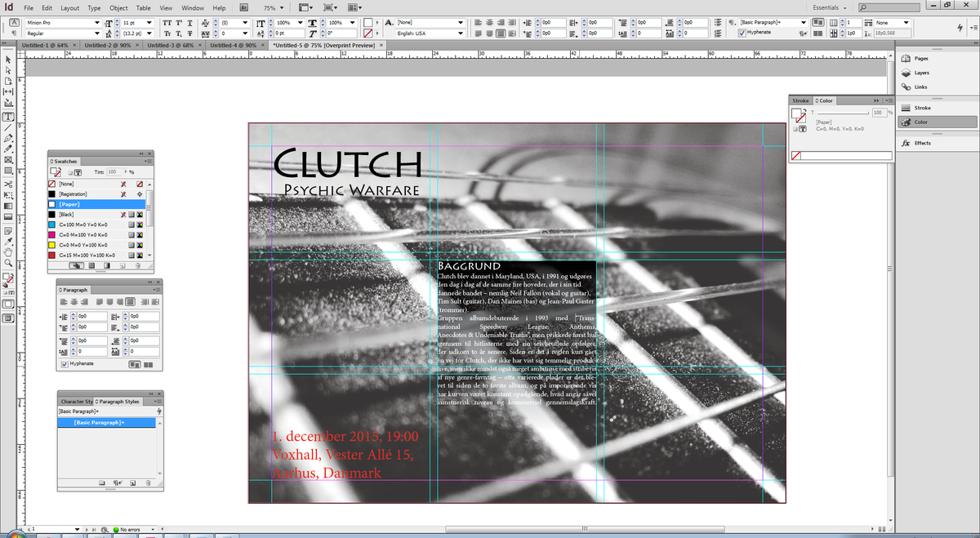Switch to Stroke tab in Color panel
Viewport: 980px width, 538px height.
pos(801,100)
